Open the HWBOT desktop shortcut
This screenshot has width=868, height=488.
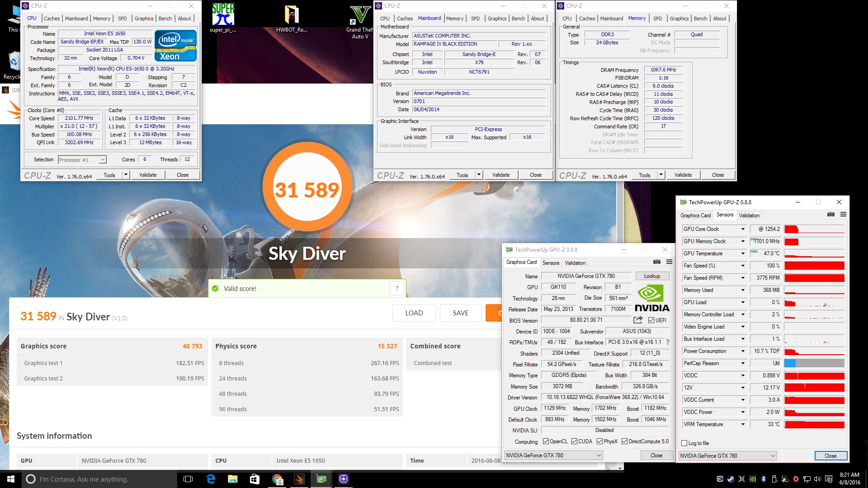click(292, 18)
